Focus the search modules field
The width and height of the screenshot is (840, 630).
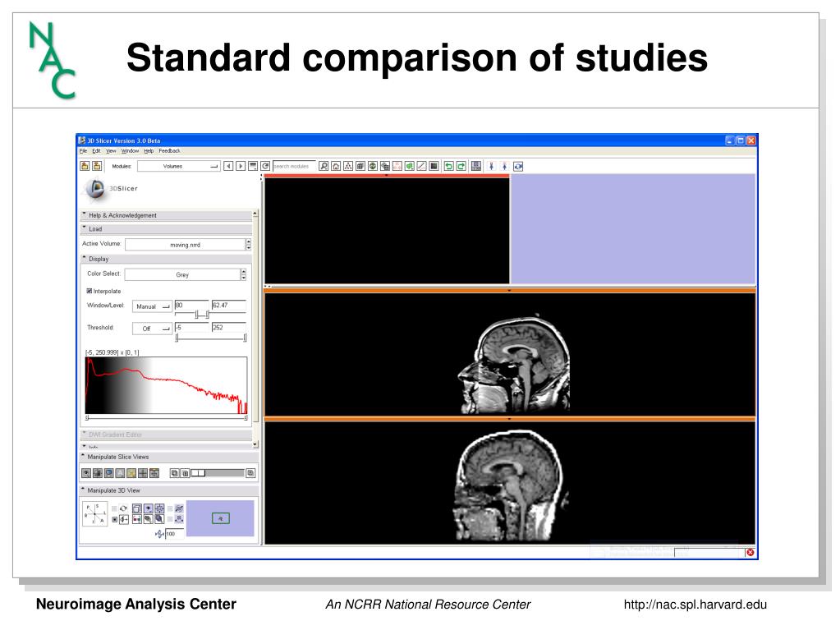point(294,166)
